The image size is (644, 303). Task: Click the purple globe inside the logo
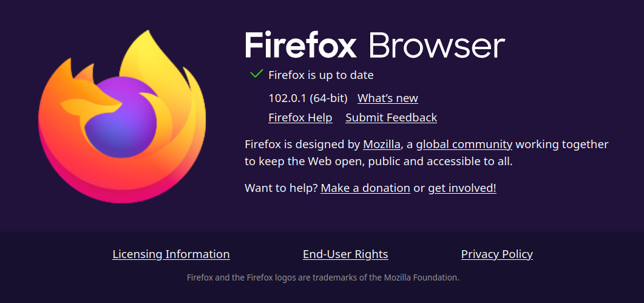[121, 117]
